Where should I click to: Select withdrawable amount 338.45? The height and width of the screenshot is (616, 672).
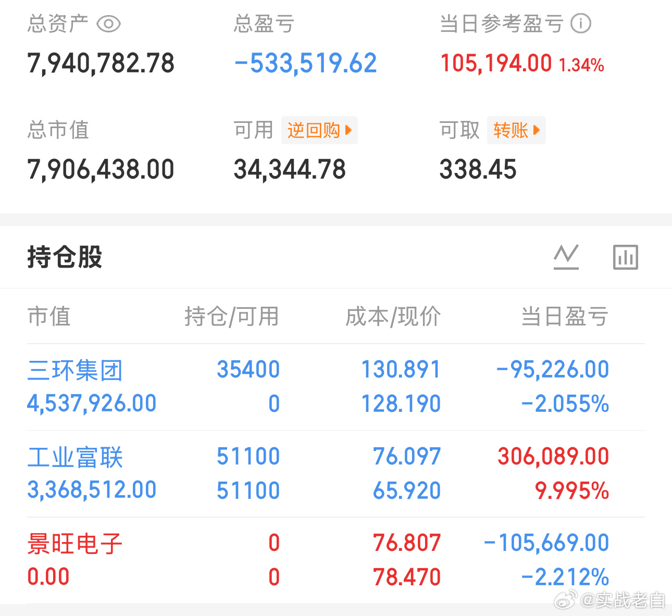[478, 170]
